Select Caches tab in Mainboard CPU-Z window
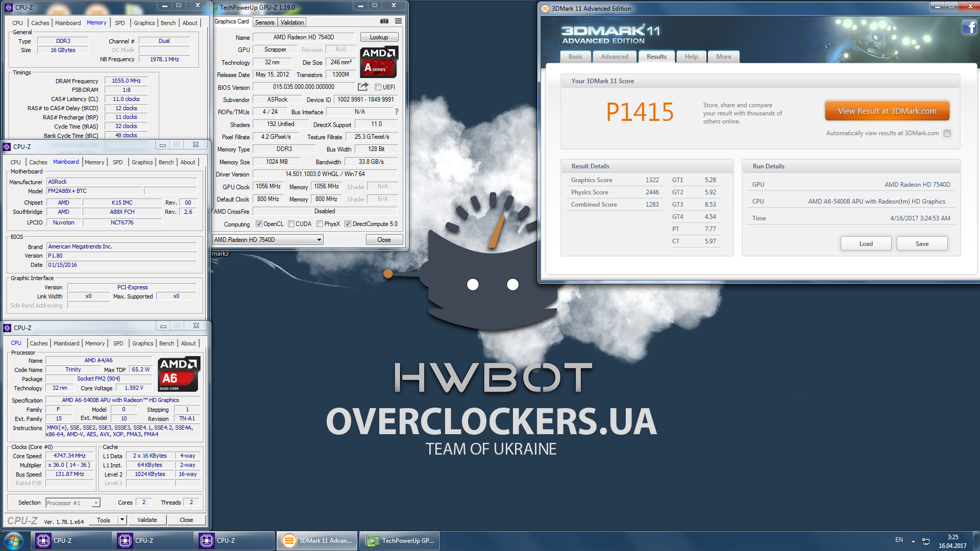Viewport: 980px width, 551px height. (38, 162)
